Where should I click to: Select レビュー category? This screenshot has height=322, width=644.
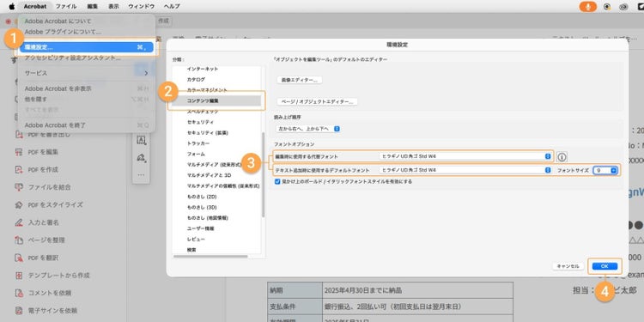pos(196,239)
